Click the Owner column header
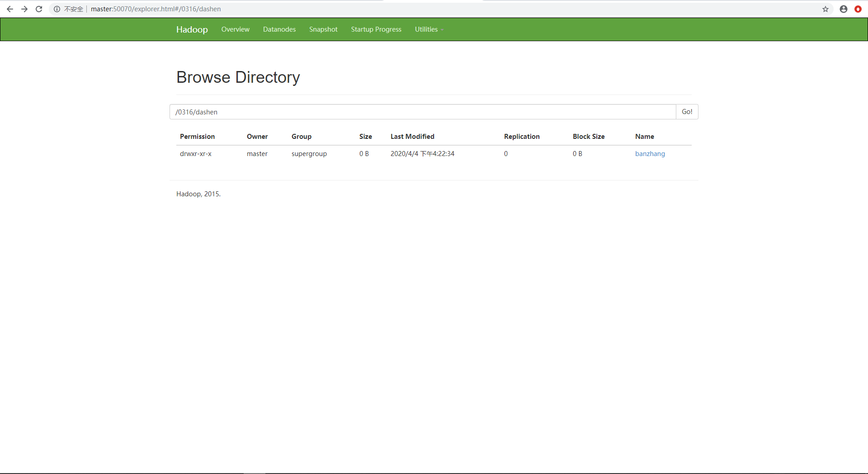The height and width of the screenshot is (474, 868). (x=257, y=137)
